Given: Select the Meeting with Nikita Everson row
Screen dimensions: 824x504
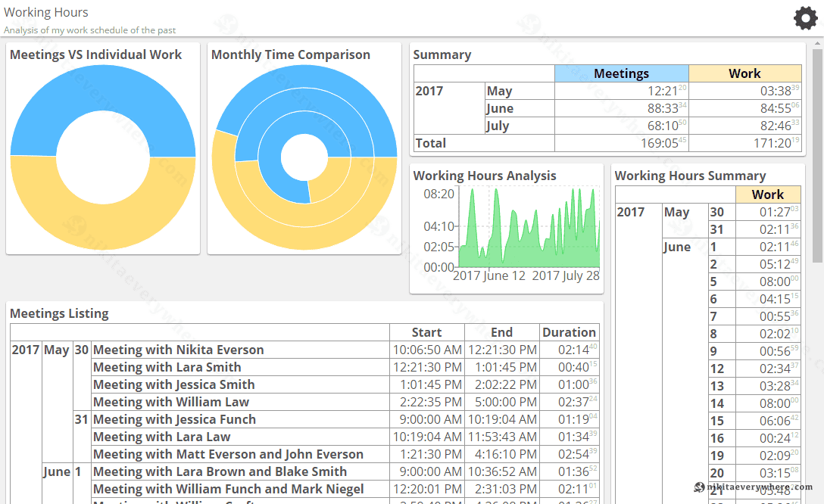Looking at the screenshot, I should pos(179,350).
